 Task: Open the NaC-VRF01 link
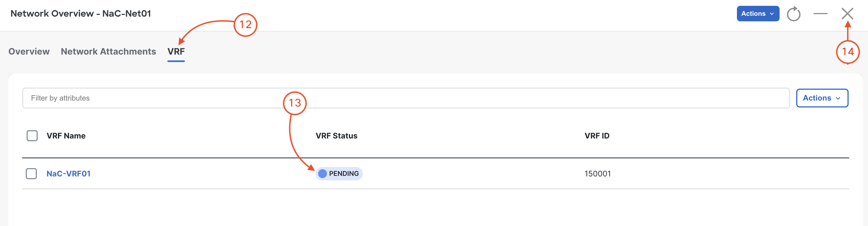click(x=68, y=173)
